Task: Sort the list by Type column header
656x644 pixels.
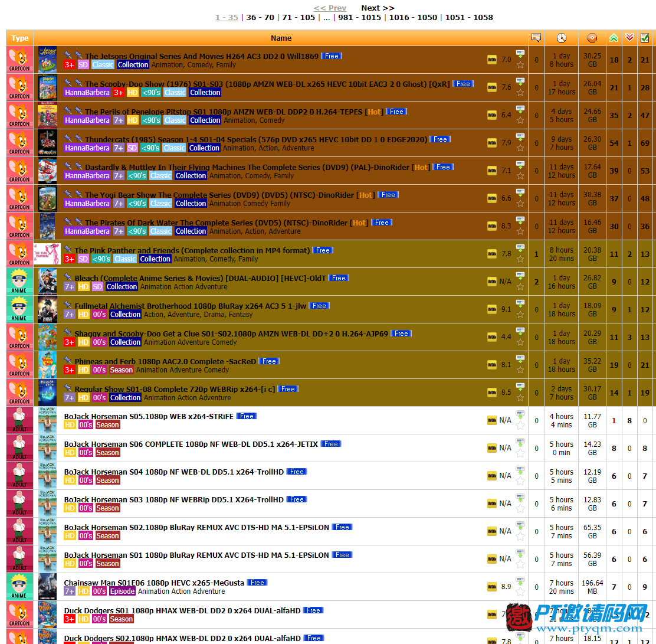Action: coord(20,38)
